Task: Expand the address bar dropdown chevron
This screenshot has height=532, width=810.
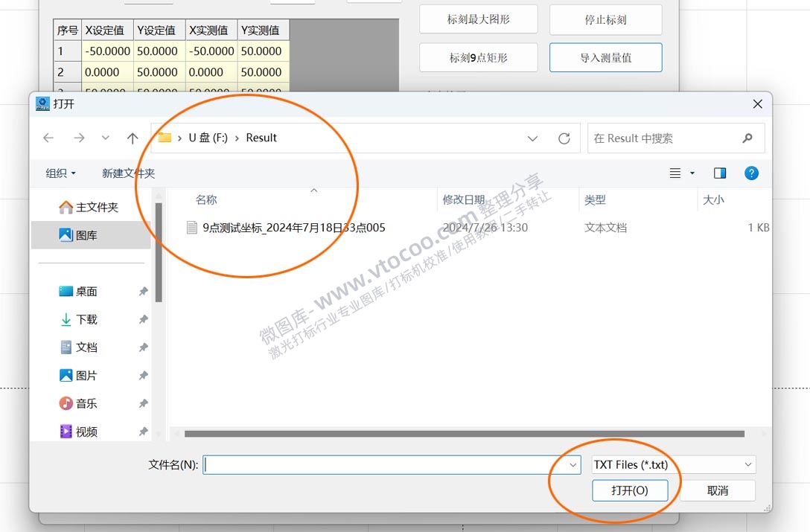Action: pyautogui.click(x=532, y=138)
